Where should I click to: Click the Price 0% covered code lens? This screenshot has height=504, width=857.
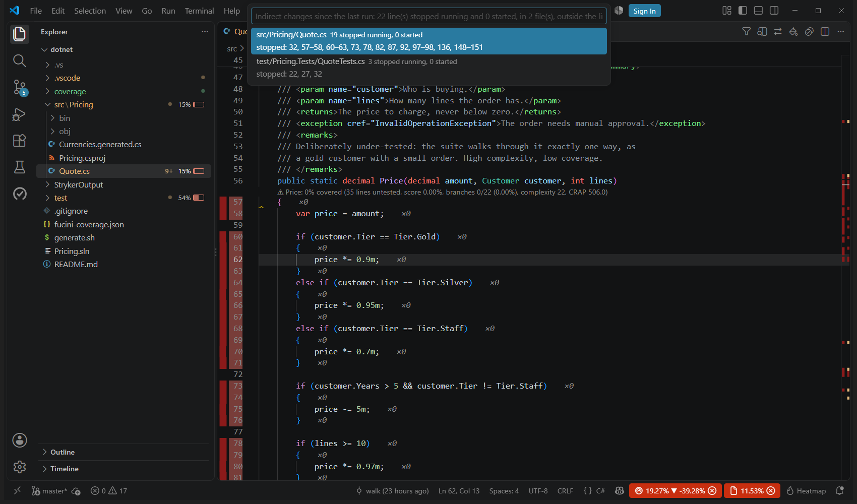(x=443, y=192)
